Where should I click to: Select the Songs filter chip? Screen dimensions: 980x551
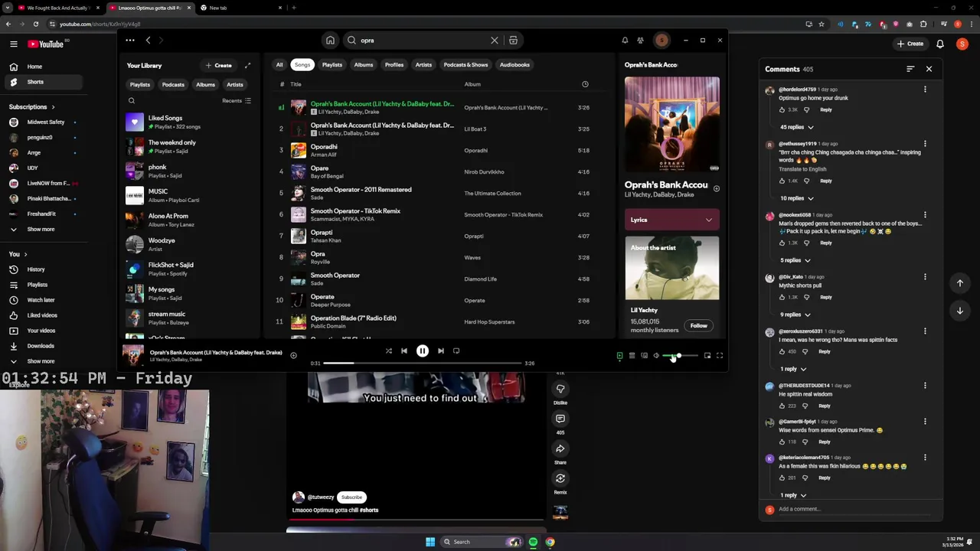(302, 65)
